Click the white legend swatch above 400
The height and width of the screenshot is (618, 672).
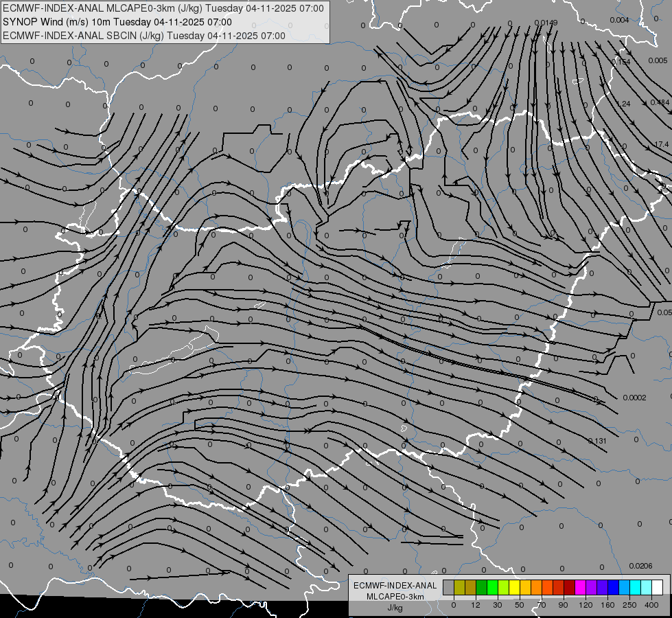(x=657, y=587)
